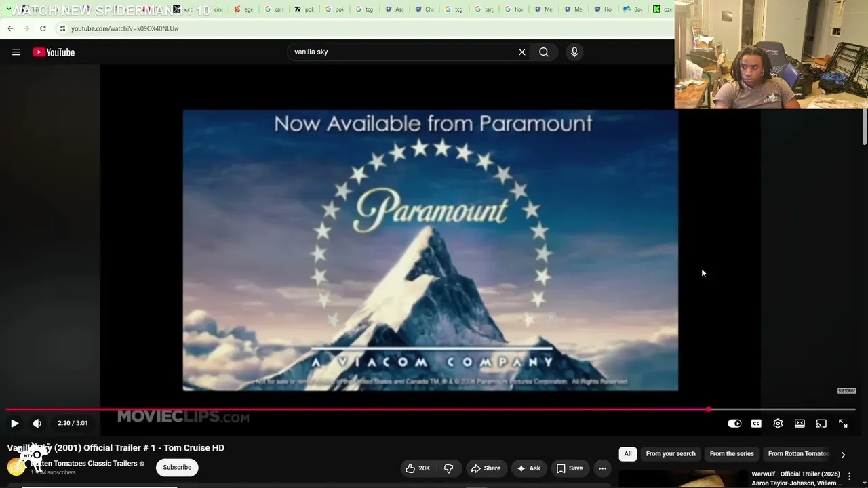Viewport: 868px width, 488px height.
Task: Save the video to a playlist
Action: [570, 468]
